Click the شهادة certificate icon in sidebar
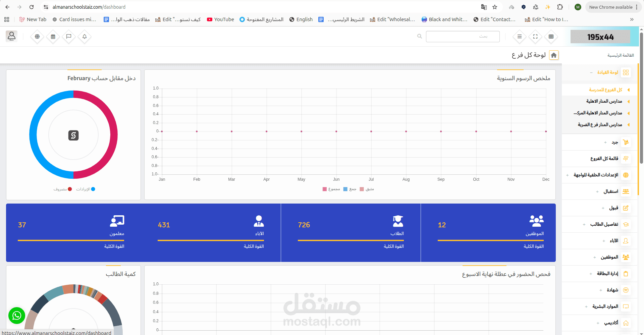This screenshot has height=335, width=644. pyautogui.click(x=626, y=290)
